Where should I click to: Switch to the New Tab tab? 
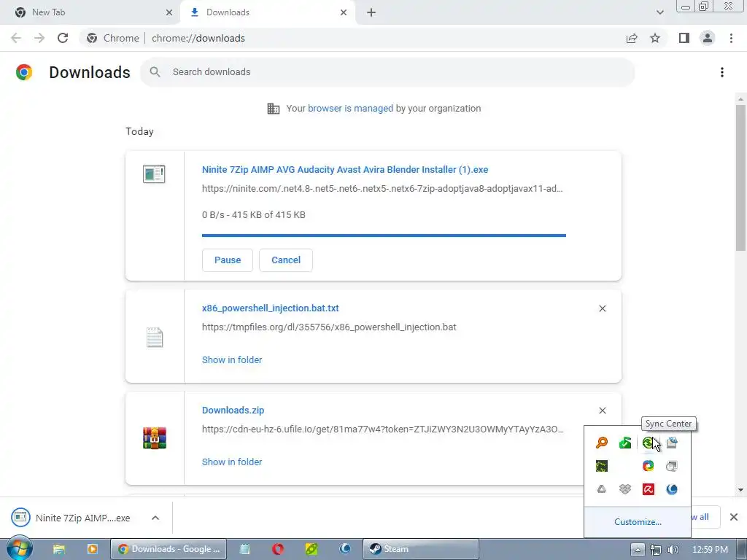tap(90, 12)
